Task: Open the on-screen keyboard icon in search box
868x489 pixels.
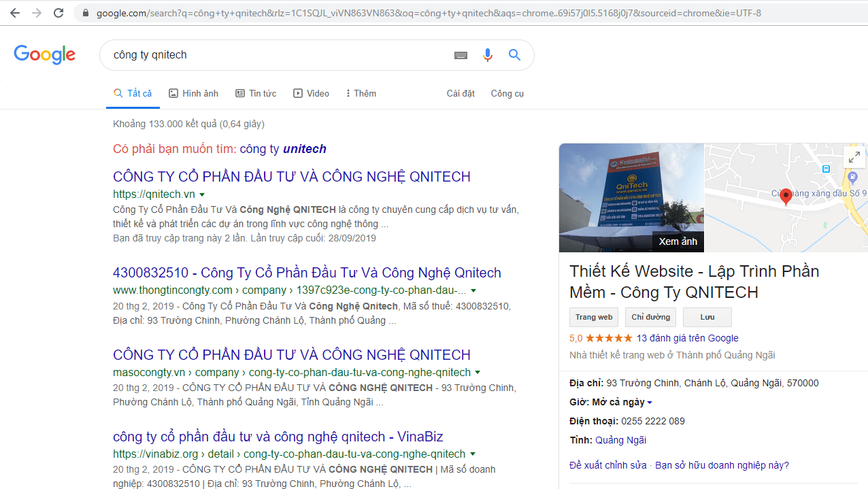Action: pos(461,55)
